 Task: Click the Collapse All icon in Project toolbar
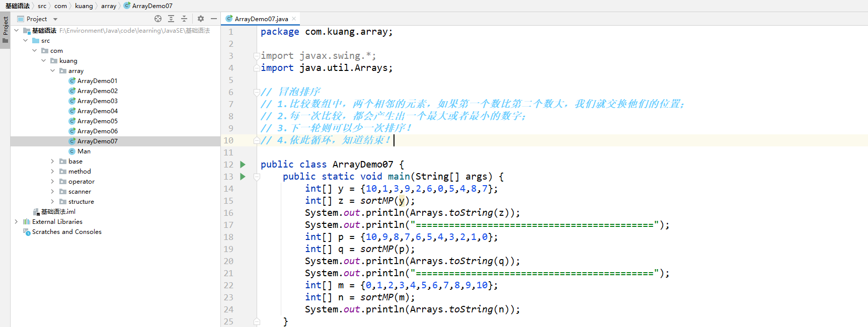(184, 19)
